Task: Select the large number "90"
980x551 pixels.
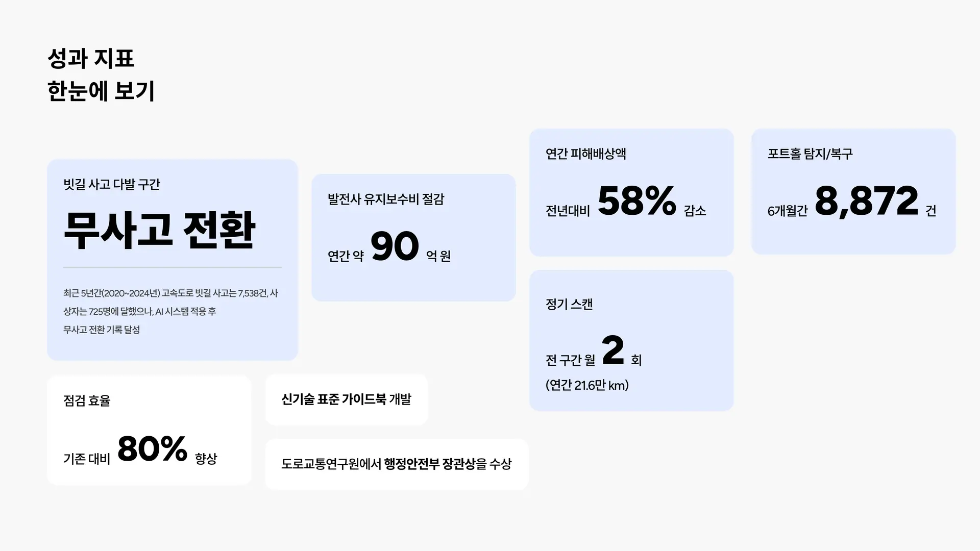Action: coord(395,246)
